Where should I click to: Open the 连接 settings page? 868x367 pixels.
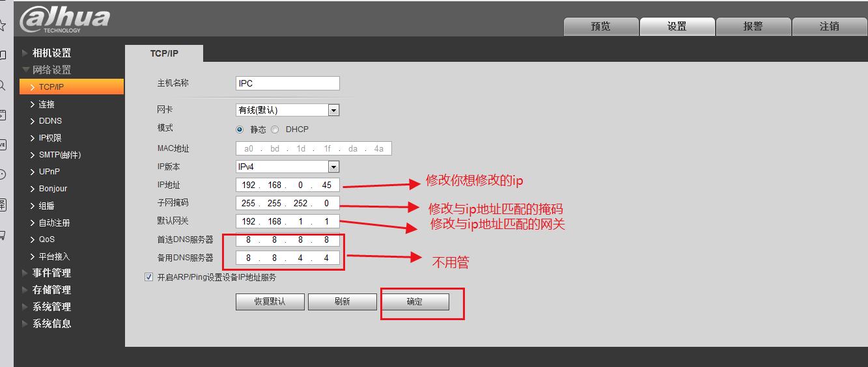46,104
